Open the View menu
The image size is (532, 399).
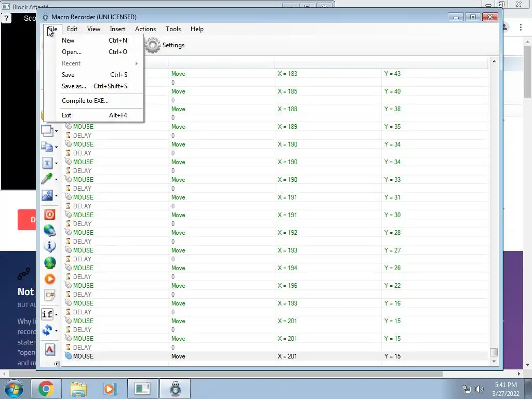coord(94,29)
